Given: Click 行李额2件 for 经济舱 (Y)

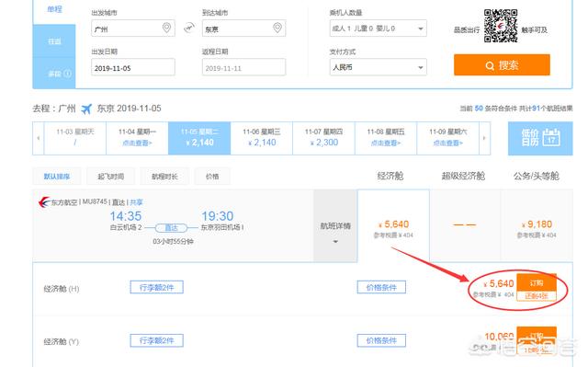Looking at the screenshot, I should pos(157,340).
